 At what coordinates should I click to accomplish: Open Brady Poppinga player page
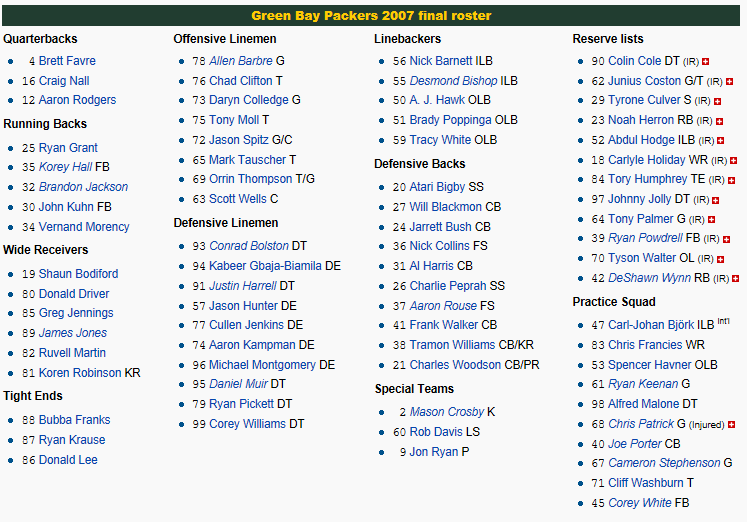450,120
